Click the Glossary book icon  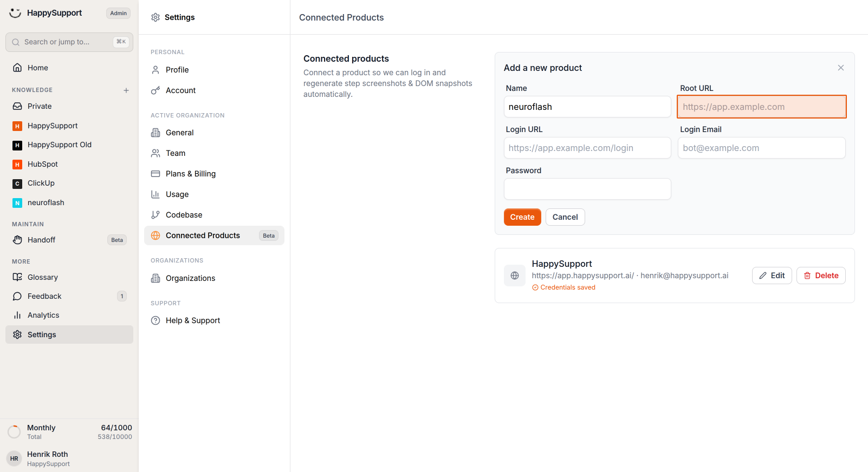[17, 277]
